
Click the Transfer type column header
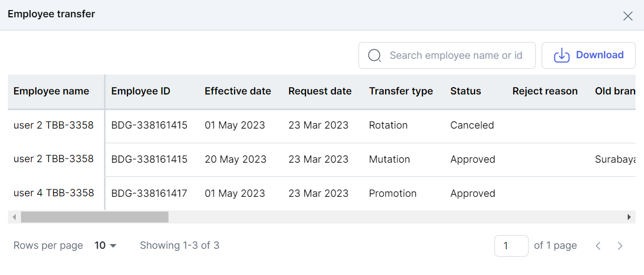point(401,91)
